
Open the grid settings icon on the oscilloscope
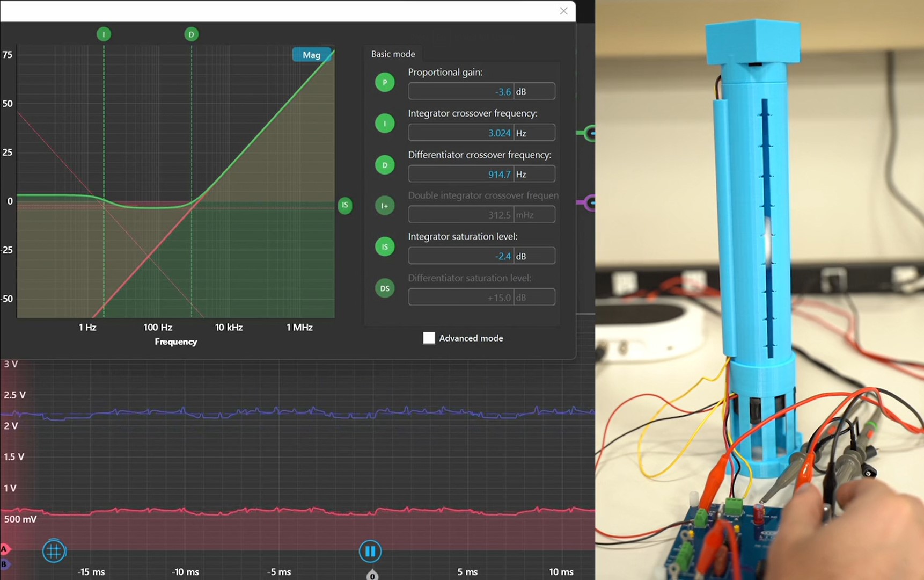[54, 550]
